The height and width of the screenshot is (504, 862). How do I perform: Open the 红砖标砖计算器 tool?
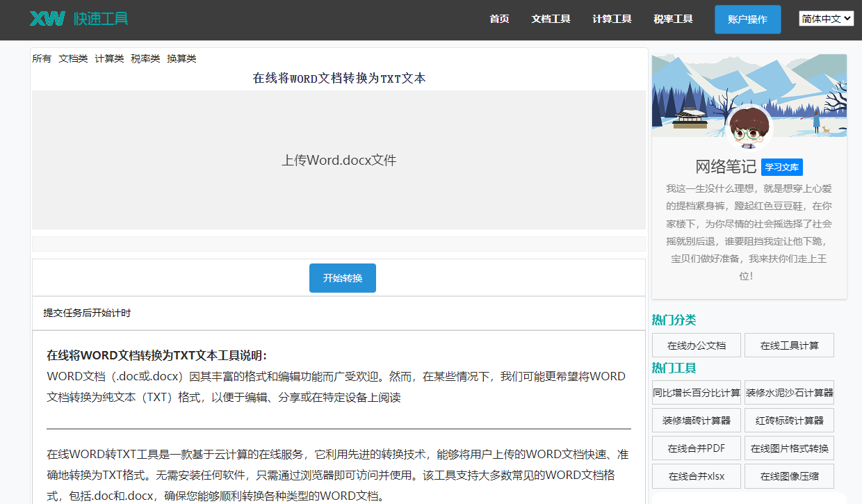pyautogui.click(x=789, y=421)
